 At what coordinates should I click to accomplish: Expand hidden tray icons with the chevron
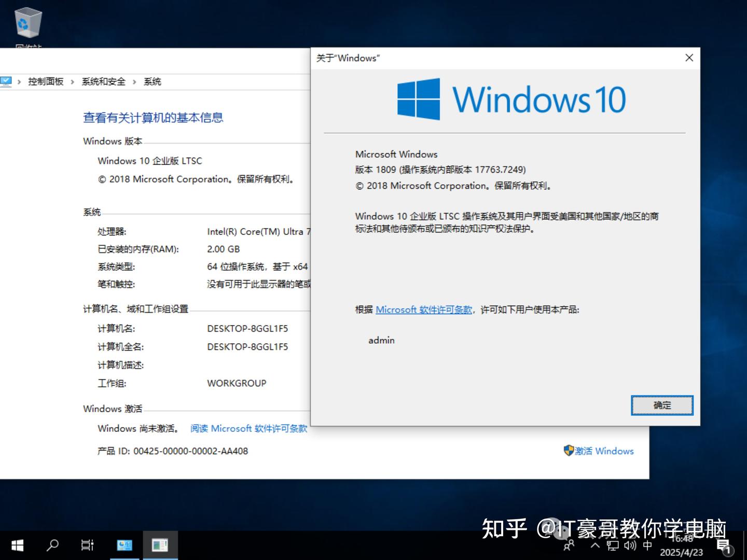coord(594,545)
